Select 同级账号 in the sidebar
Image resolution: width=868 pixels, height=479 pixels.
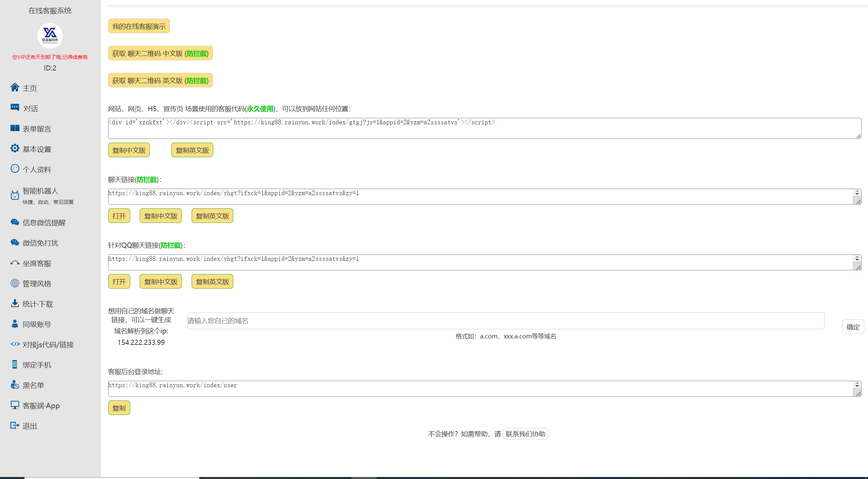click(37, 324)
